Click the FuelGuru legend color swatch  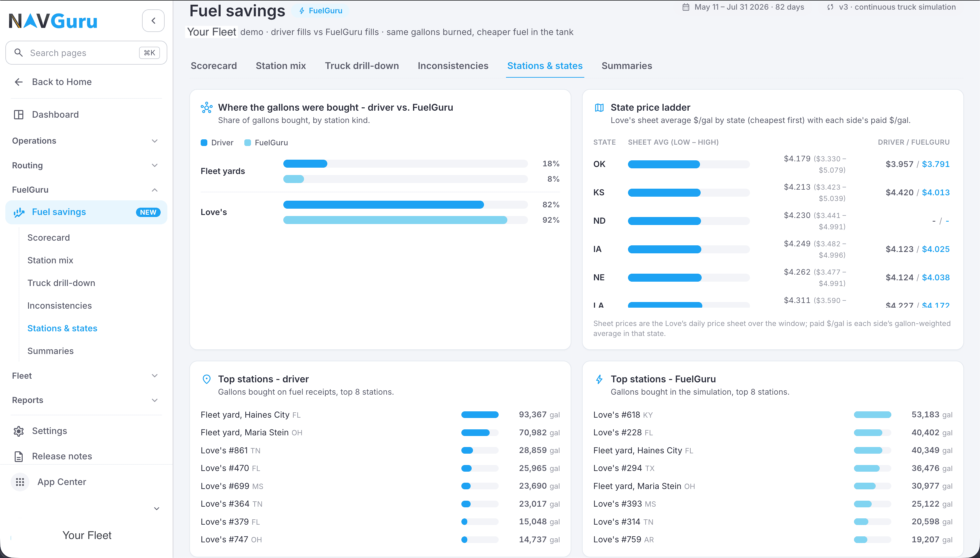point(247,143)
